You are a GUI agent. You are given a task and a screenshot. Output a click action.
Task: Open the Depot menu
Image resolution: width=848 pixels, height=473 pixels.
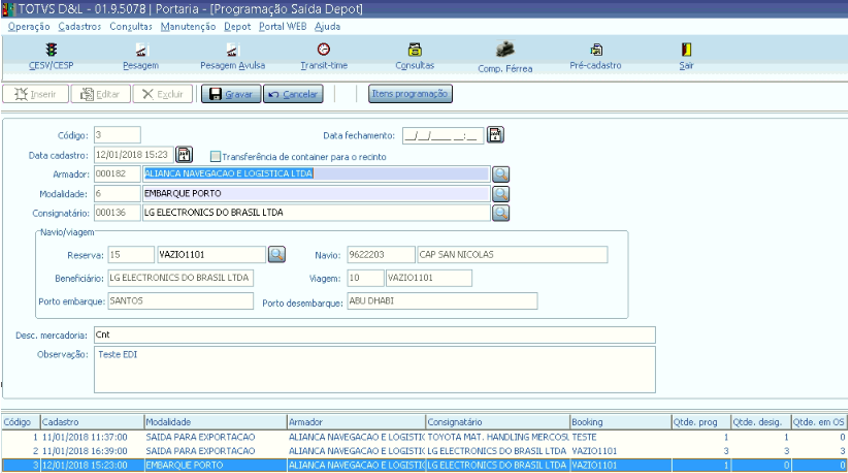(237, 26)
